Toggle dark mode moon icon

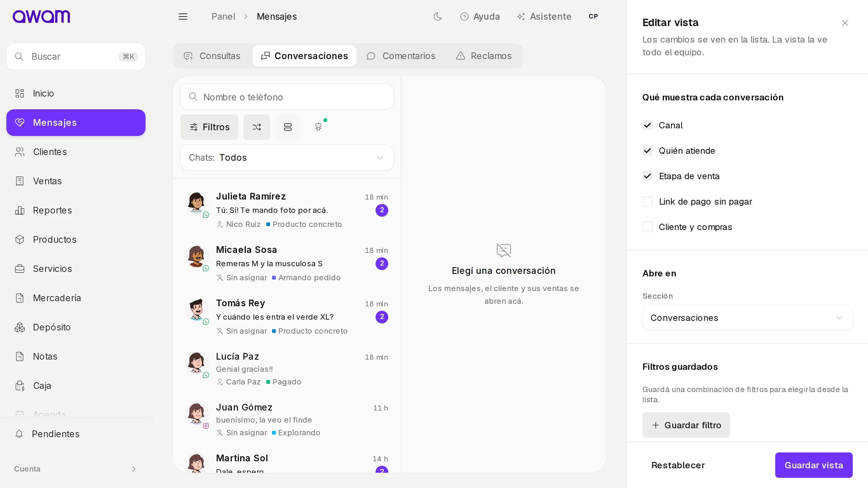[437, 17]
